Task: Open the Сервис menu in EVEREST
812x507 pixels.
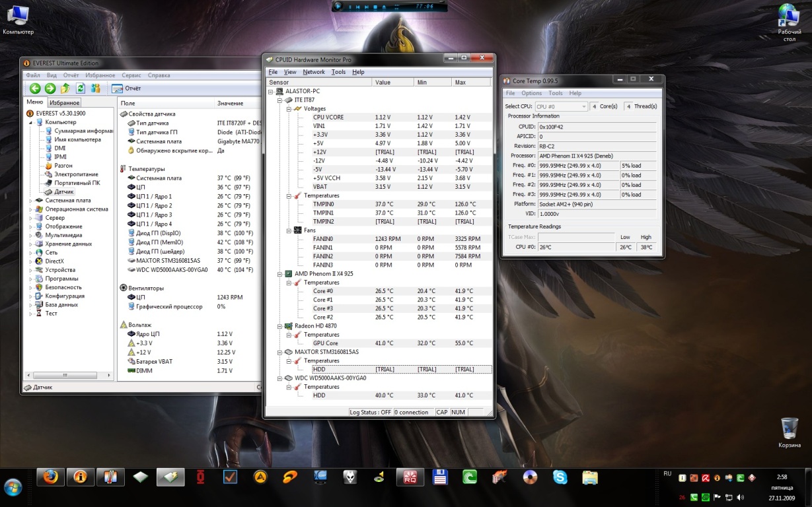Action: [x=131, y=75]
